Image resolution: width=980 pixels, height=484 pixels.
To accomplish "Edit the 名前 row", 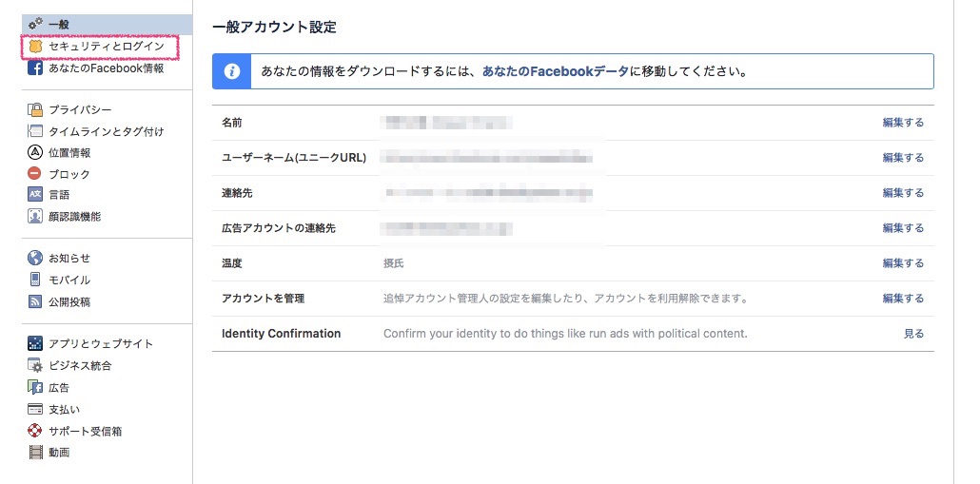I will coord(903,123).
